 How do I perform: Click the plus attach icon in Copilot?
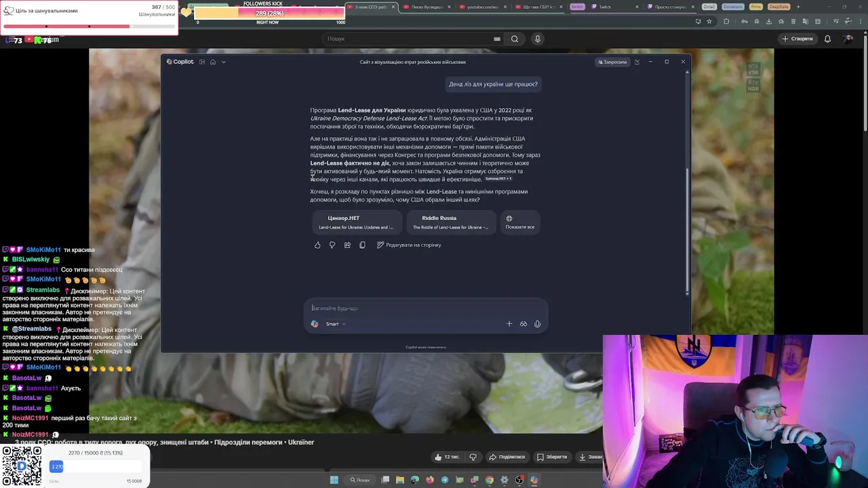(509, 324)
